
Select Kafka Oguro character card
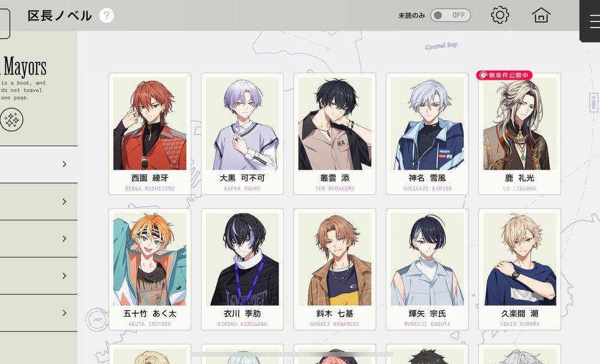[242, 134]
